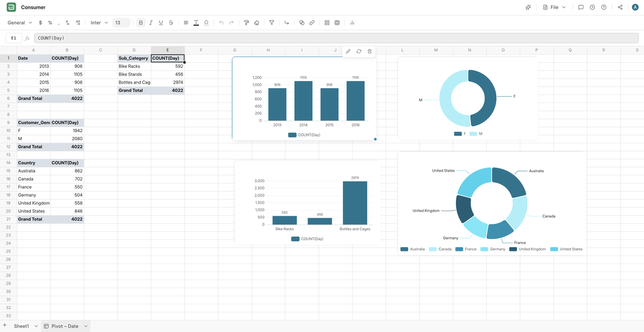Image resolution: width=644 pixels, height=332 pixels.
Task: Open the Inter font dropdown
Action: coord(99,23)
